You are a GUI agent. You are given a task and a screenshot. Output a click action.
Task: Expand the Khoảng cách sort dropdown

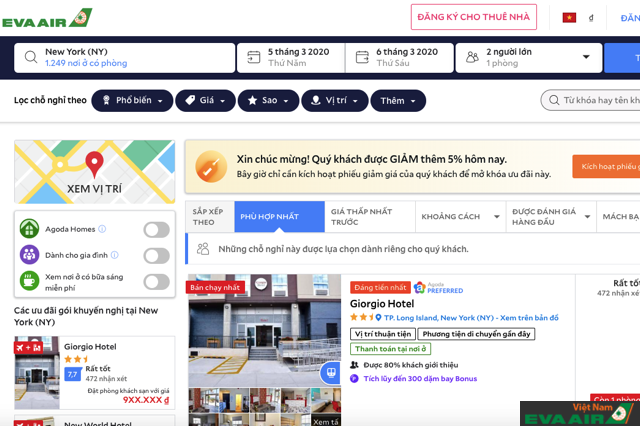coord(497,217)
